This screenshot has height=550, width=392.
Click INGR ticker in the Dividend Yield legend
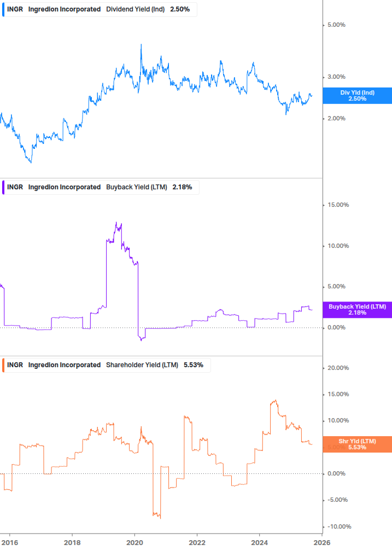(x=15, y=9)
